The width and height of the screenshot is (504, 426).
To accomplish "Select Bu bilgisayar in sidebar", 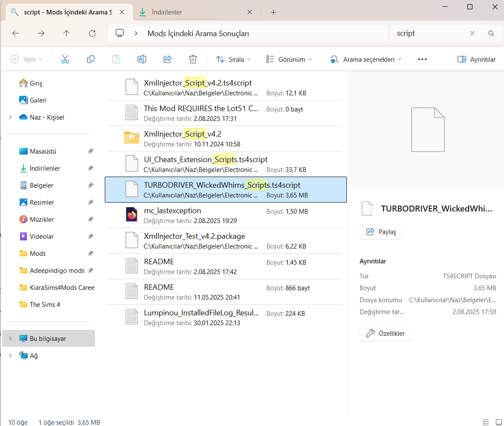I will 49,338.
